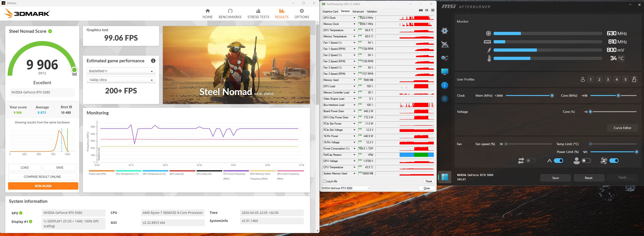Click the CPU chip icon in Afterburner Monitor
The height and width of the screenshot is (236, 644).
[488, 33]
